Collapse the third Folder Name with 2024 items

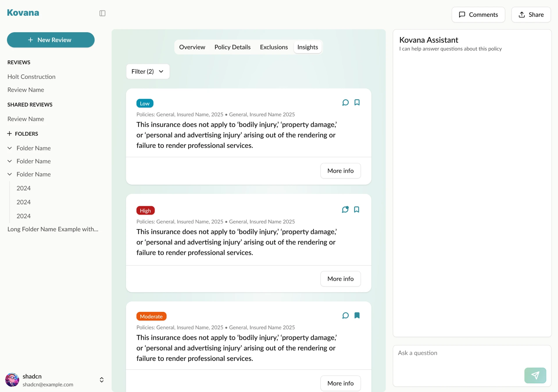pos(10,174)
